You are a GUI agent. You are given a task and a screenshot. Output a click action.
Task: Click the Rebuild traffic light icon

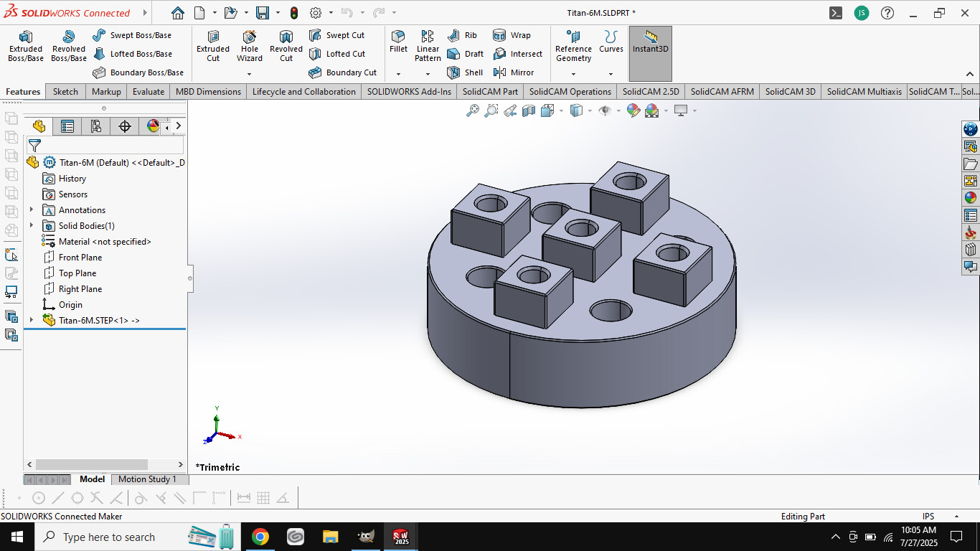coord(294,13)
